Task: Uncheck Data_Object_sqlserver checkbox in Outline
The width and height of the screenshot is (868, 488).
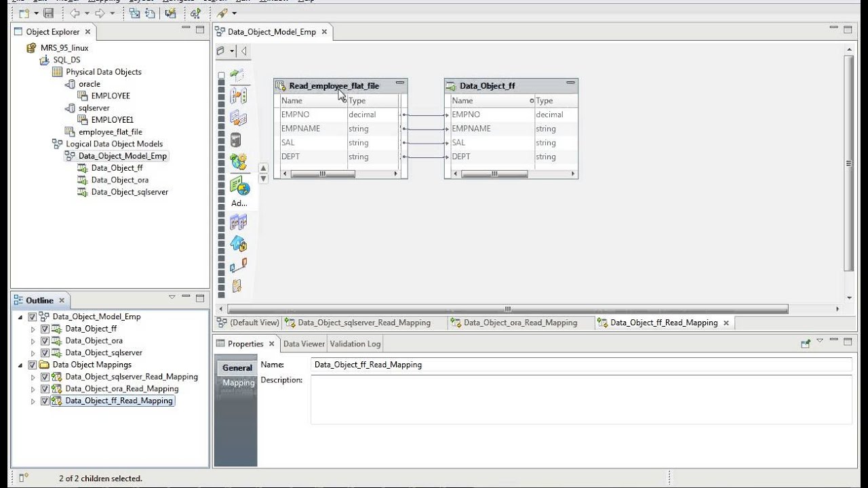Action: (x=45, y=352)
